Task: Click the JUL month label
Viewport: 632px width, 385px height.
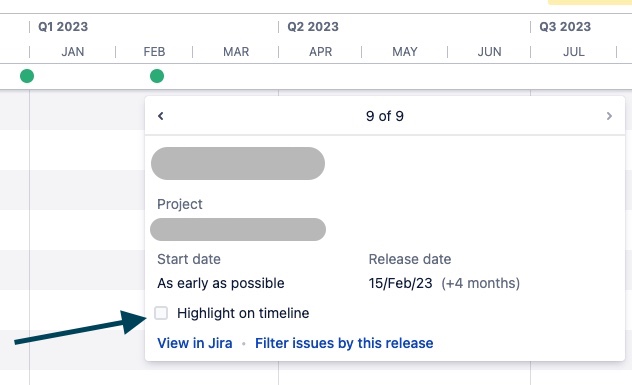Action: [x=574, y=52]
